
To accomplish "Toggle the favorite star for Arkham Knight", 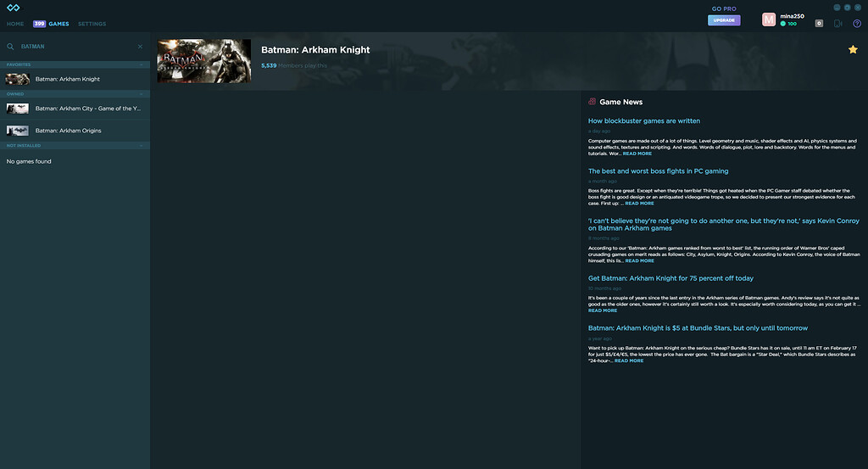I will pos(853,50).
